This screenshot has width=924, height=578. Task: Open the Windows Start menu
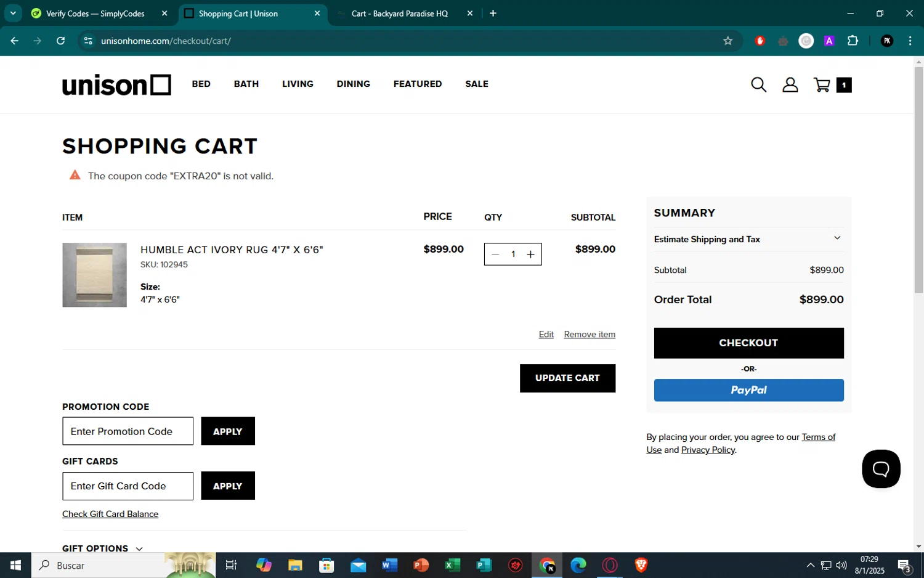click(x=15, y=565)
